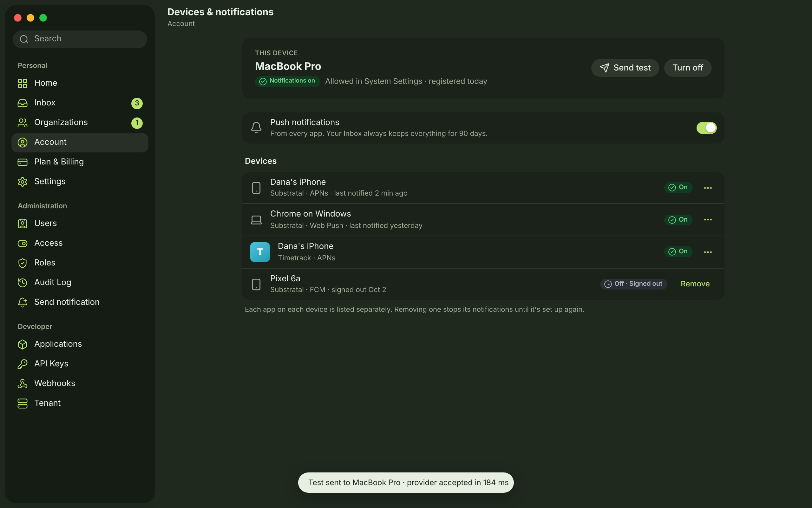Screen dimensions: 812x508
Task: Click the Organizations people icon
Action: [23, 123]
